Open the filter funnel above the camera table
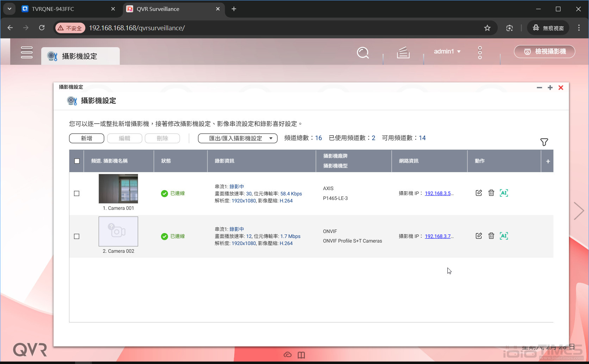Viewport: 589px width, 364px height. (x=544, y=142)
